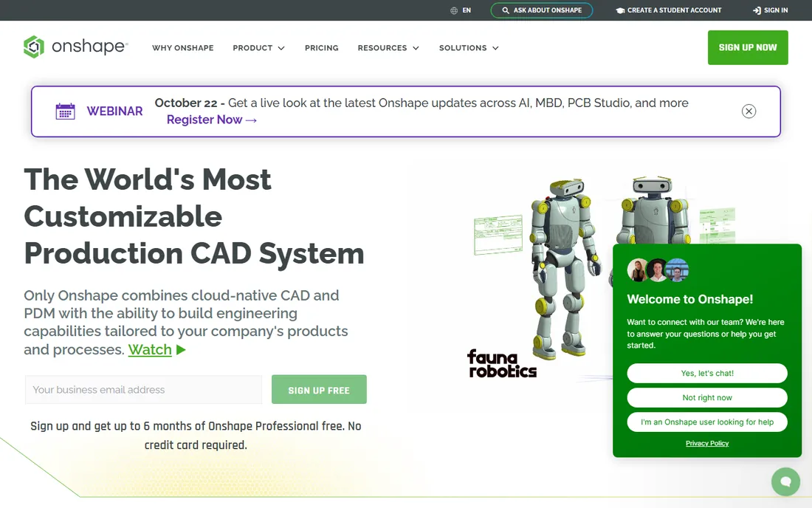Image resolution: width=812 pixels, height=508 pixels.
Task: Click Create a Student Account link
Action: click(669, 10)
